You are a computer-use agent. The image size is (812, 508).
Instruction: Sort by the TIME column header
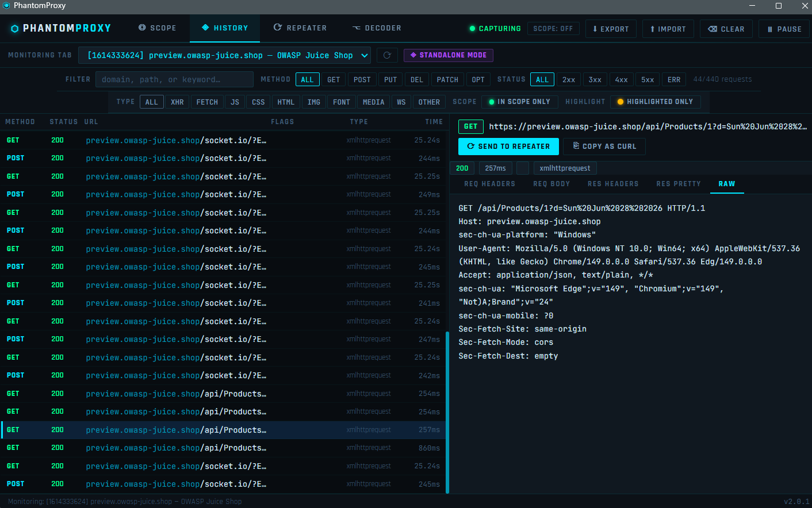tap(434, 122)
